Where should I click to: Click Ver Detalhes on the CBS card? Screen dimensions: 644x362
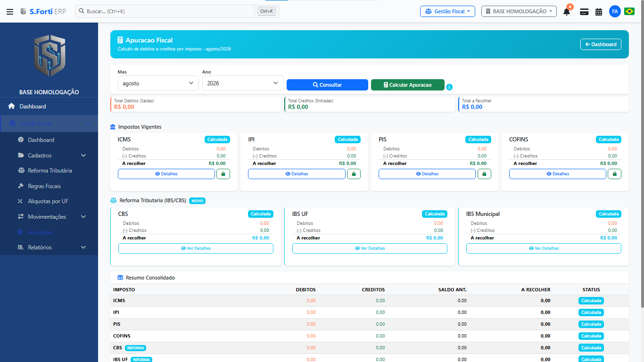point(196,248)
